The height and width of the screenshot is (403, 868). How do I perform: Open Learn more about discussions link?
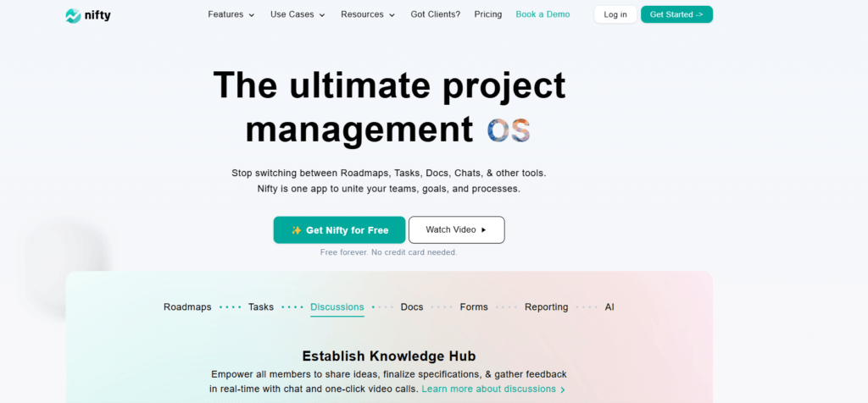click(488, 389)
